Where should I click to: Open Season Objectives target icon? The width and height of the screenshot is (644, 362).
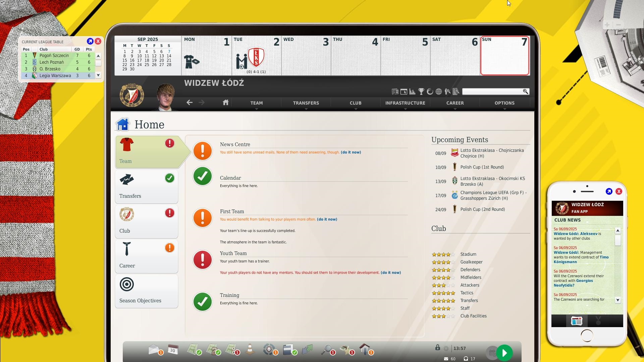click(127, 283)
